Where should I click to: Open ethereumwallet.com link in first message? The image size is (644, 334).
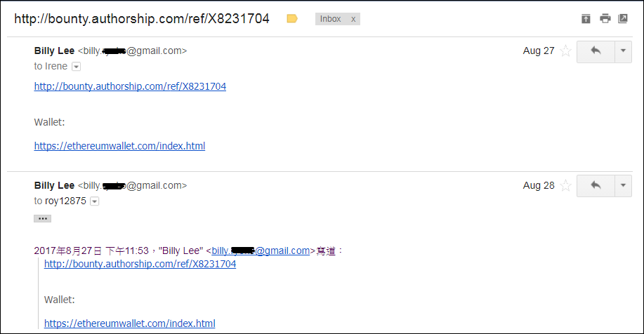[x=119, y=146]
